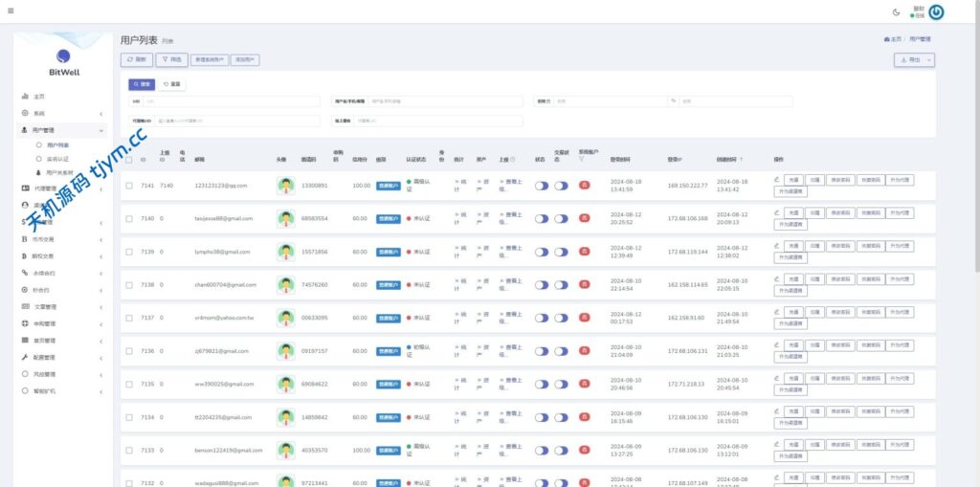Select 实名认证 in the sidebar submenu
Image resolution: width=980 pixels, height=487 pixels.
pyautogui.click(x=57, y=158)
